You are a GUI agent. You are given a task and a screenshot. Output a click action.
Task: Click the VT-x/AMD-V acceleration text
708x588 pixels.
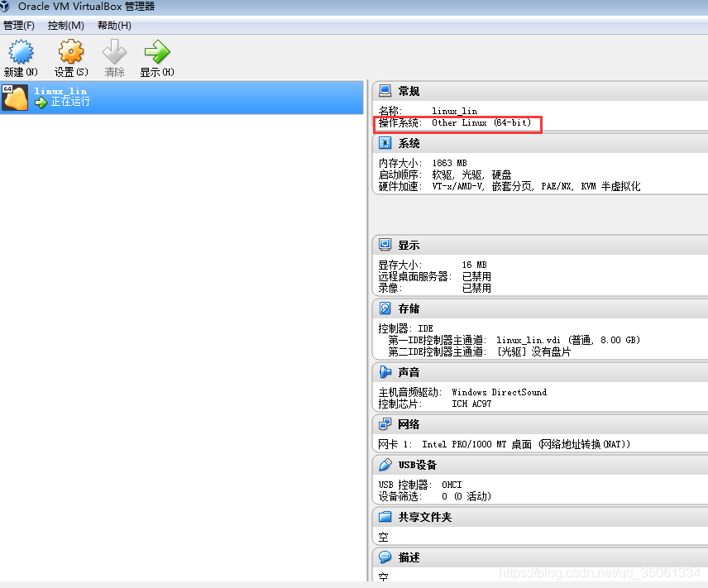(x=458, y=187)
